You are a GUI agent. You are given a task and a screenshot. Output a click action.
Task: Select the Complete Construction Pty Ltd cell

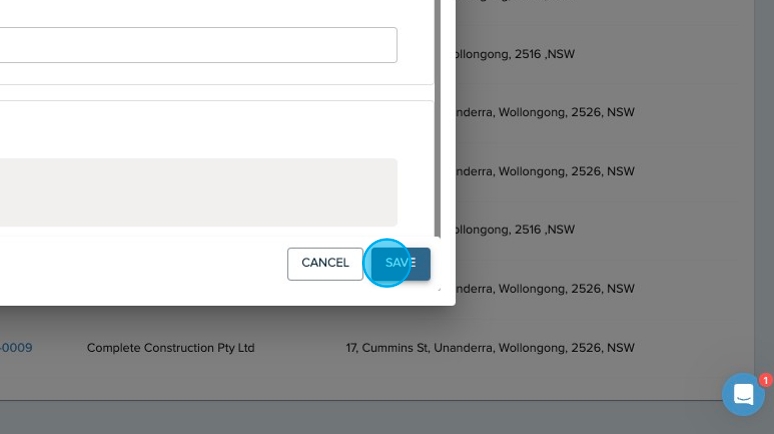click(x=171, y=348)
